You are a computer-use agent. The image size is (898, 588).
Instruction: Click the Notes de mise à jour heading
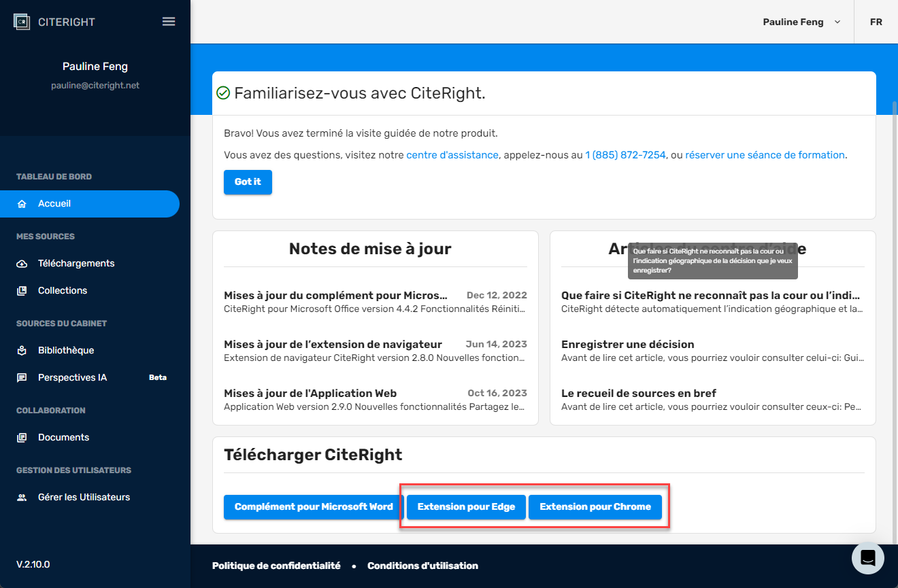[370, 249]
